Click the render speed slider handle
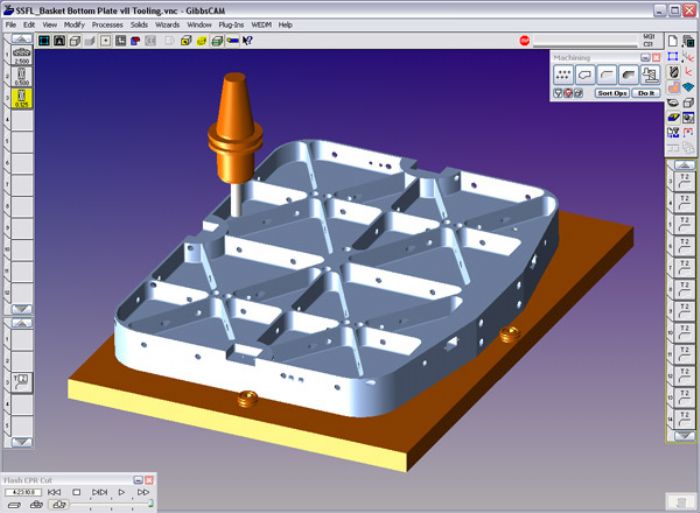 [151, 504]
